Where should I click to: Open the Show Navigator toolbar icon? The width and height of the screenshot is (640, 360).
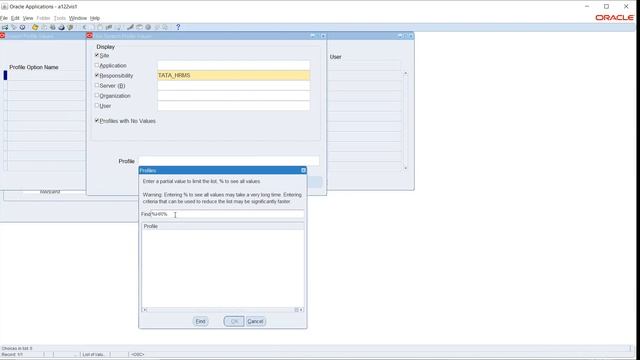22,27
